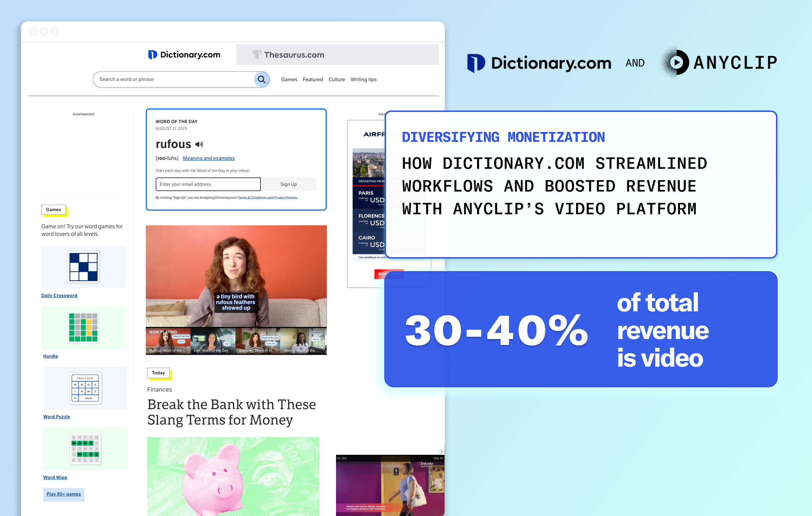Screen dimensions: 812x516
Task: Type in the email address field
Action: [x=208, y=184]
